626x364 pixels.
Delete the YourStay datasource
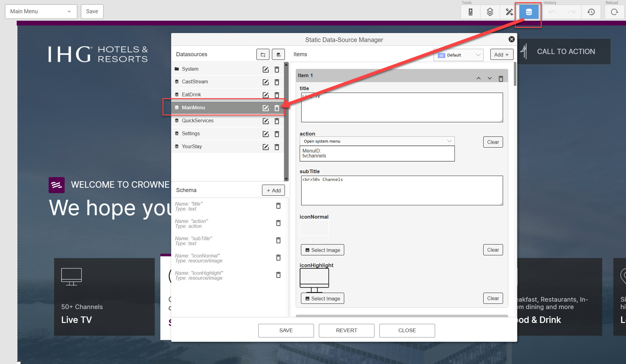click(277, 147)
